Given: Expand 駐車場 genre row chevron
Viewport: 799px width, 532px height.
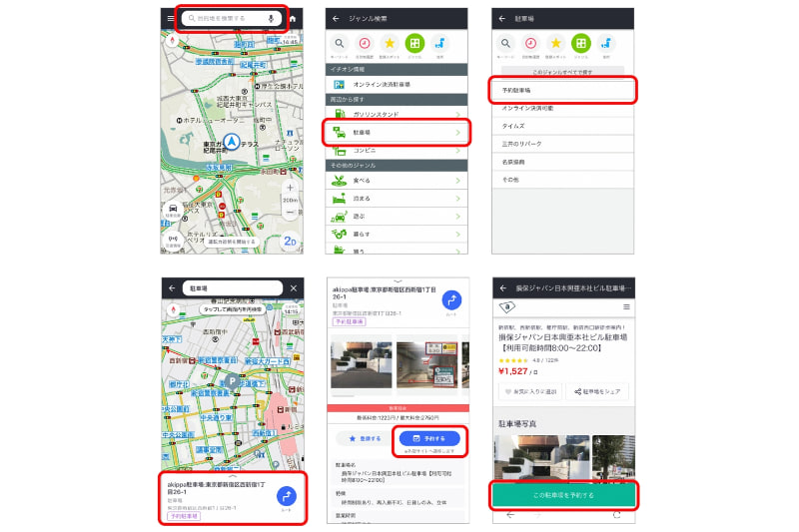Looking at the screenshot, I should 457,133.
